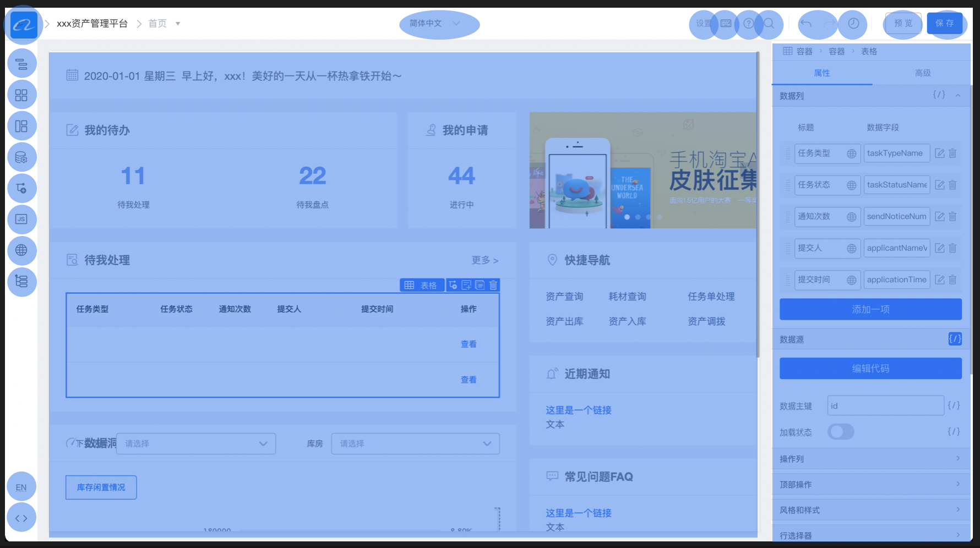This screenshot has width=980, height=548.
Task: Click globe icon in 通知次数 title field
Action: (852, 217)
